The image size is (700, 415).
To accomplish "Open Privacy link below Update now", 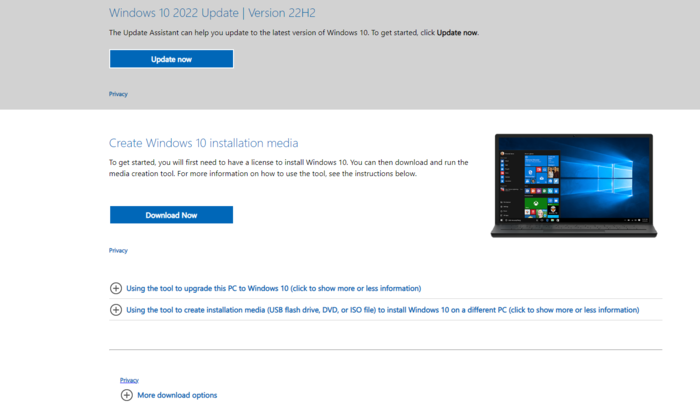I will [118, 94].
